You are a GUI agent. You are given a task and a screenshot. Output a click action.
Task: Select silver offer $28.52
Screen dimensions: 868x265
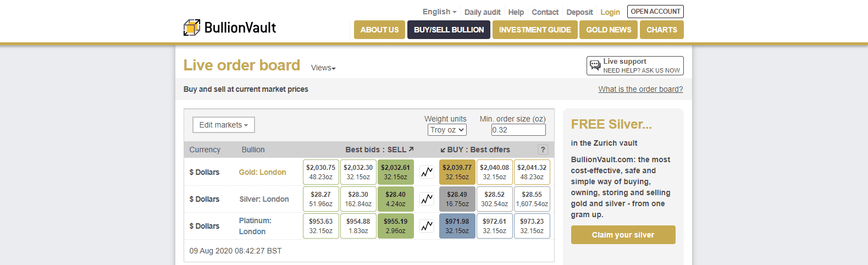coord(495,199)
